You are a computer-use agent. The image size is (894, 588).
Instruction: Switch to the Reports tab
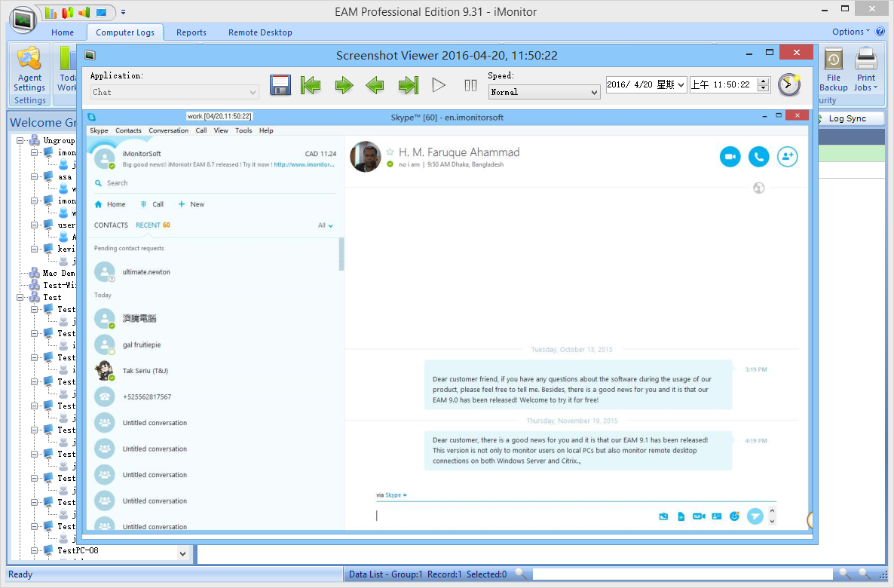click(x=191, y=32)
